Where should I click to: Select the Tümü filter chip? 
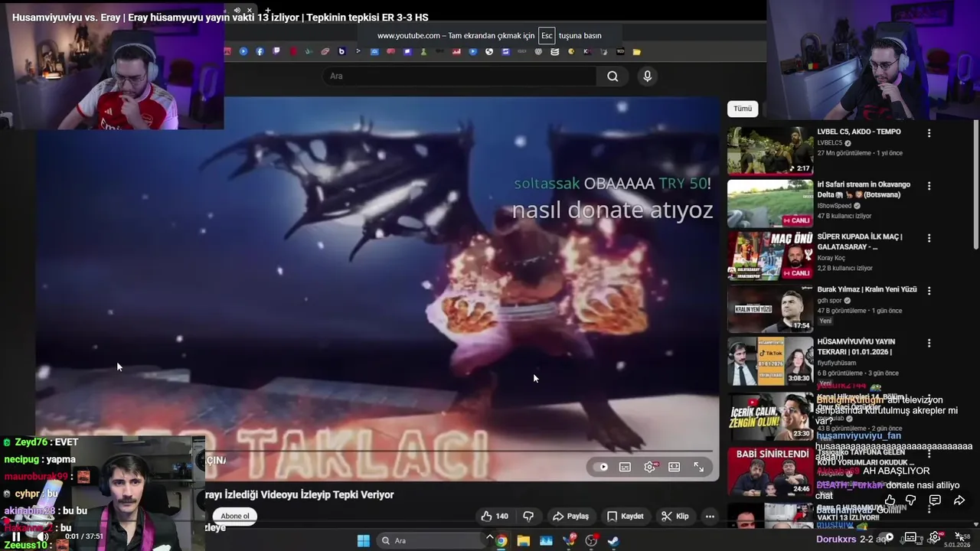pos(743,109)
